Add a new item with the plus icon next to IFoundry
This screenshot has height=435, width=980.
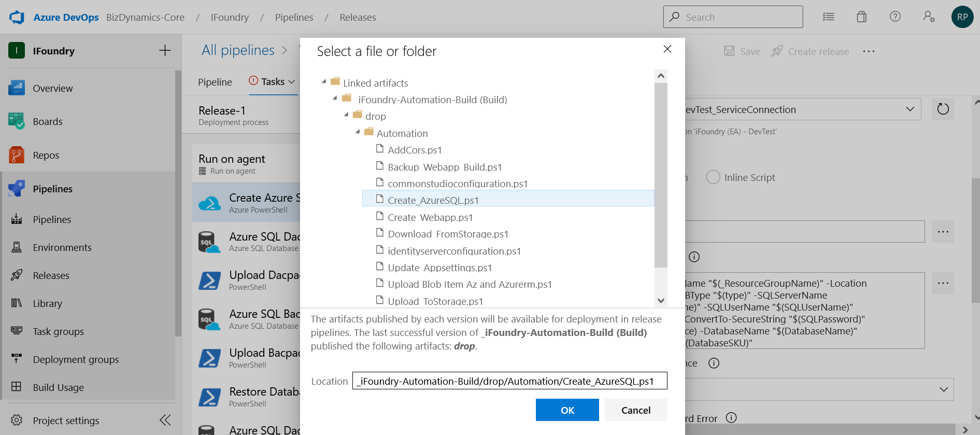click(165, 50)
